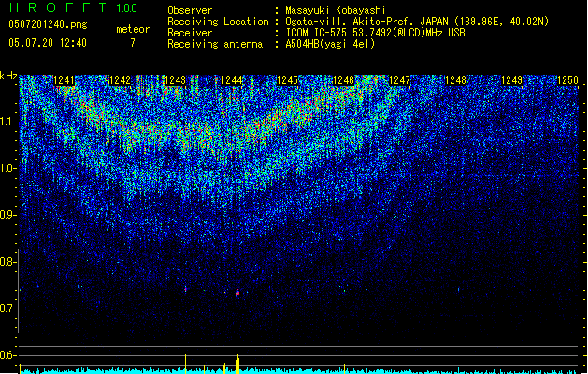Click the 1242 time marker
The width and height of the screenshot is (588, 374).
120,80
